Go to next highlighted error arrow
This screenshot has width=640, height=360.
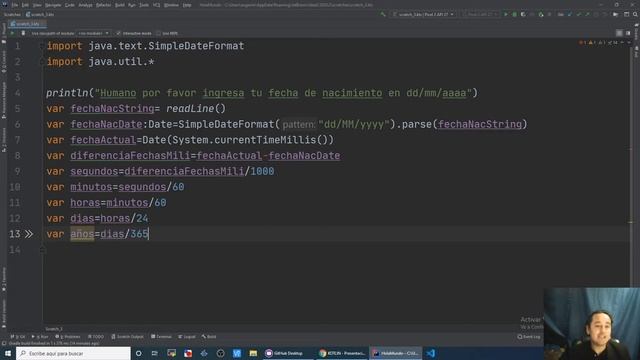tap(629, 42)
